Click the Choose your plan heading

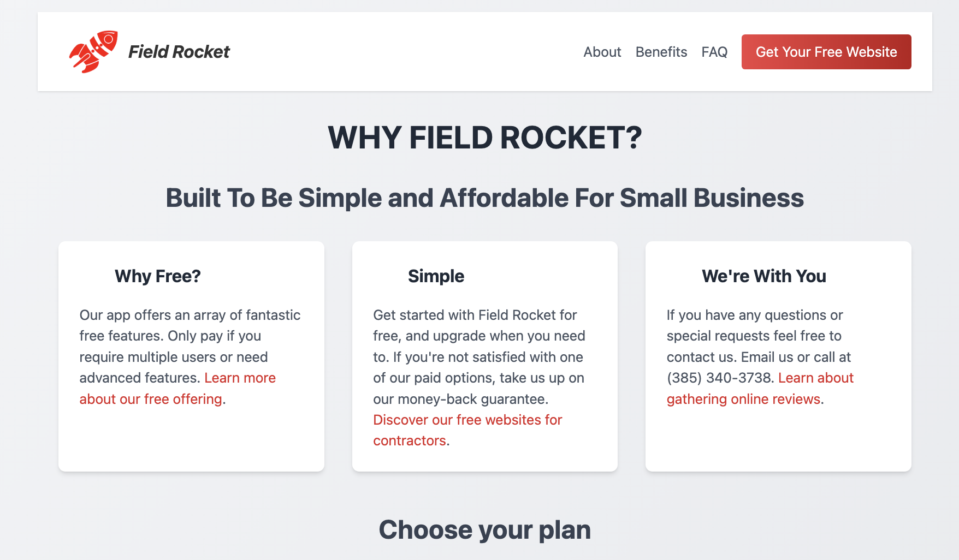pyautogui.click(x=485, y=529)
